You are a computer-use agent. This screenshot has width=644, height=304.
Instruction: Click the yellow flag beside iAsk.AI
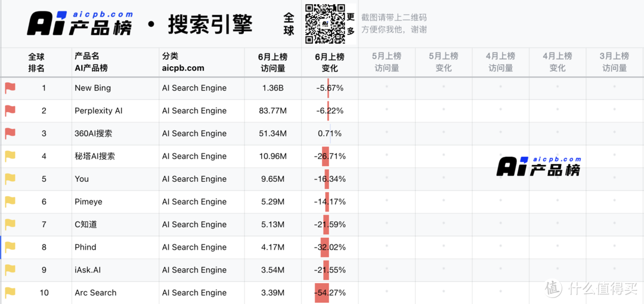click(x=10, y=270)
